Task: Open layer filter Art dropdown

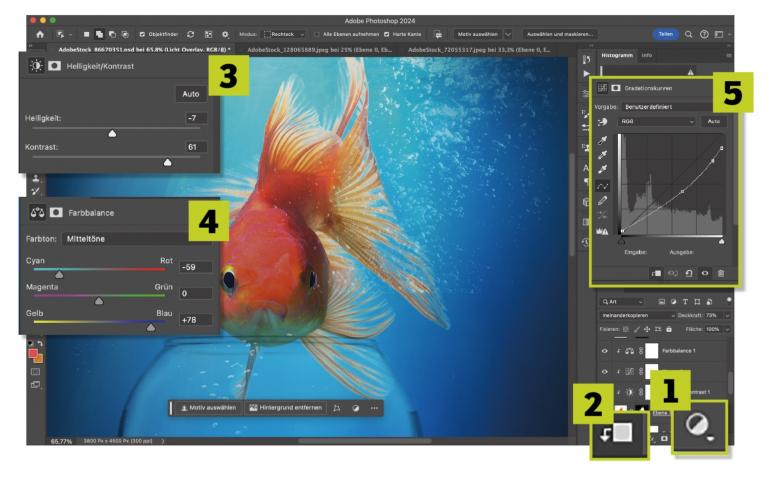Action: coord(622,301)
